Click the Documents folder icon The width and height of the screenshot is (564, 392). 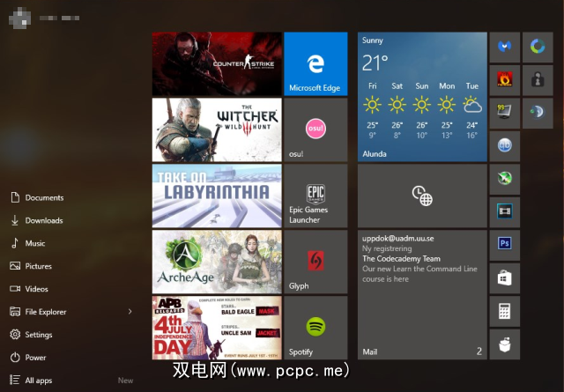coord(15,197)
